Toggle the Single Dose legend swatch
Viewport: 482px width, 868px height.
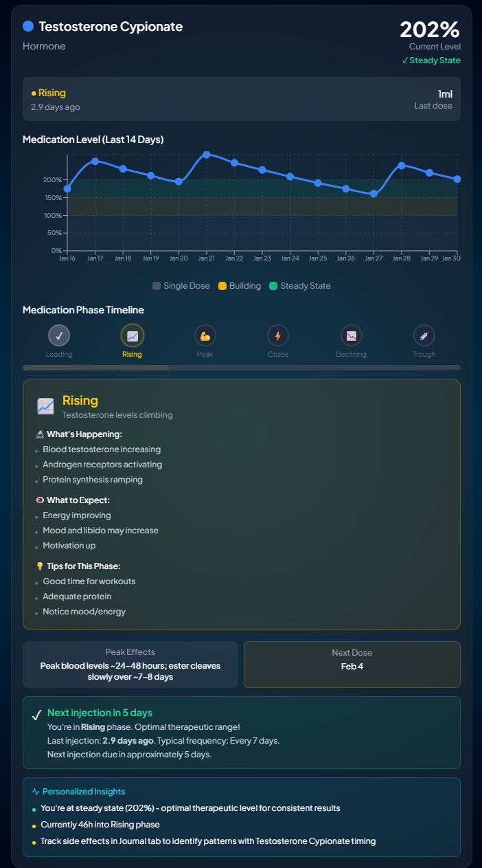tap(157, 286)
